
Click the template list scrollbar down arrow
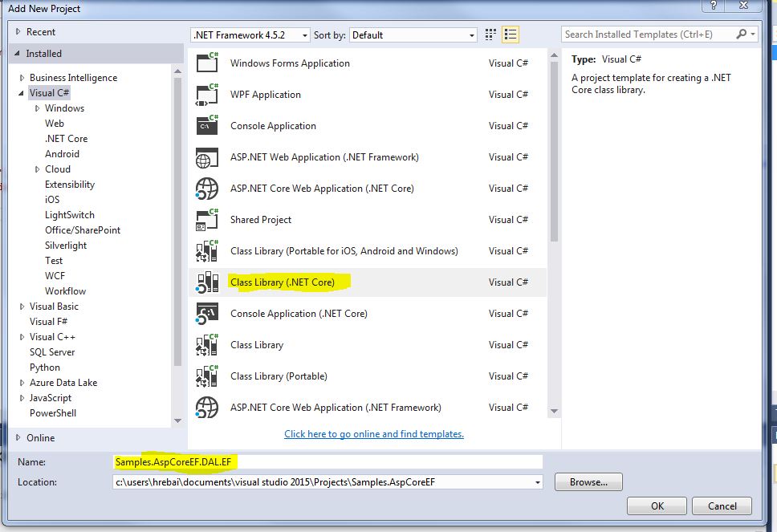tap(554, 411)
